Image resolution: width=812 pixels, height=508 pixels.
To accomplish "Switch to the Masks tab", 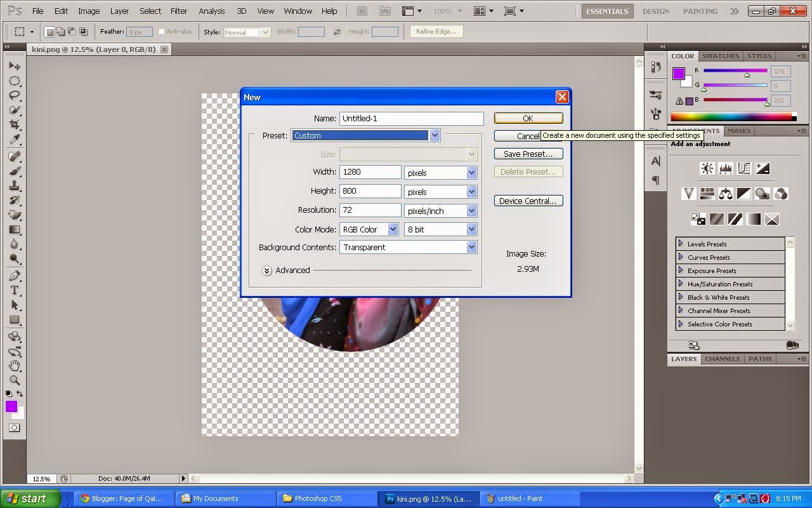I will 739,131.
